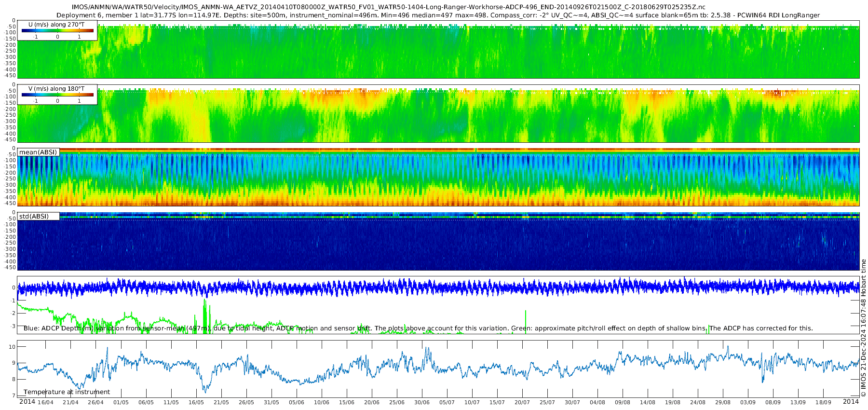Click the IMOS copyright timestamp text

pyautogui.click(x=863, y=328)
